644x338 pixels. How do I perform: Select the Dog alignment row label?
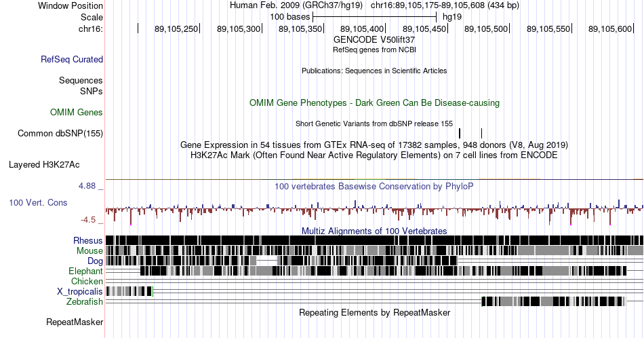[95, 261]
